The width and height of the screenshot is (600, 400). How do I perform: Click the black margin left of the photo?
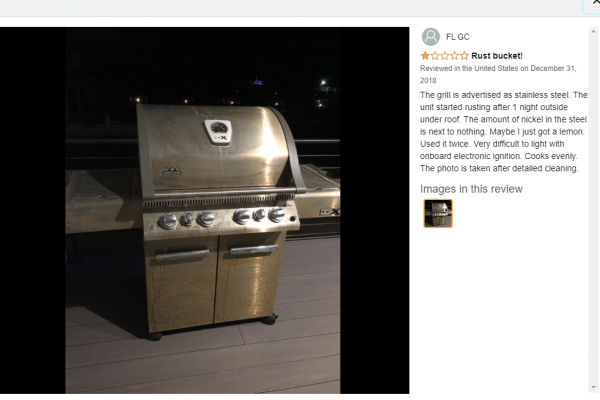pos(33,210)
